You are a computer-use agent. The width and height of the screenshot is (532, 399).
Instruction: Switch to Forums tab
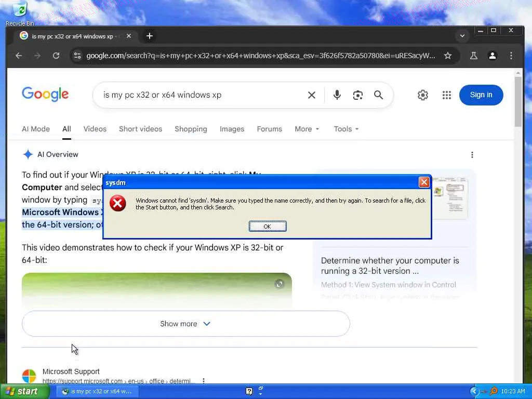[270, 129]
